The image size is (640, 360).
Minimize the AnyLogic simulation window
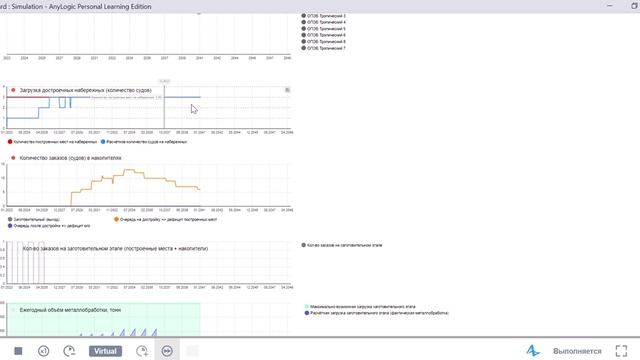tap(609, 6)
